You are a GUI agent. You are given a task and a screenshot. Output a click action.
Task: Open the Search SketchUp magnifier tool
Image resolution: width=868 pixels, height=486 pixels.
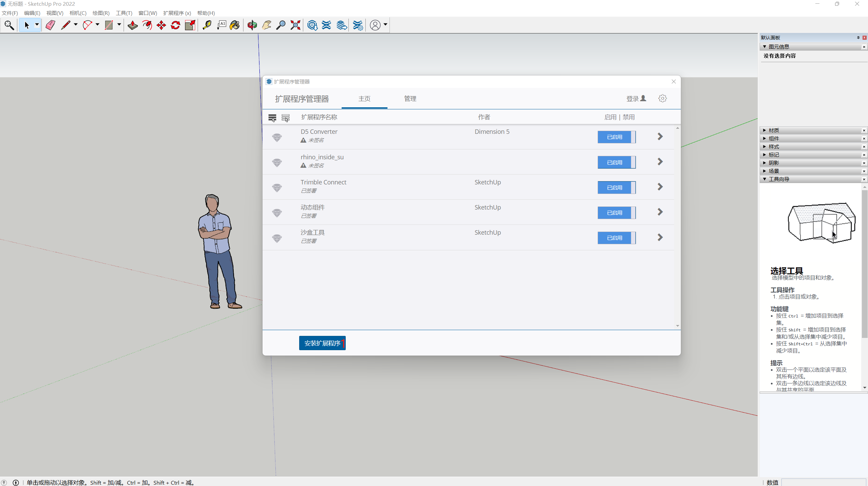9,25
